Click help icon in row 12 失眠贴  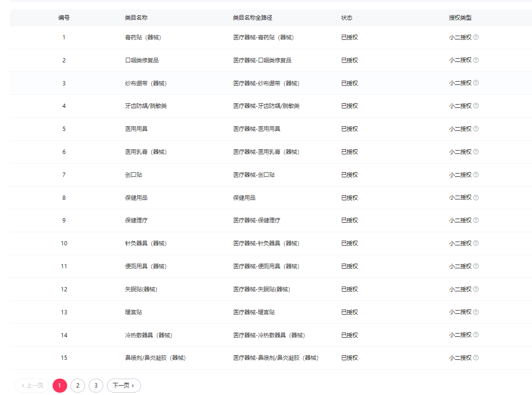pos(476,289)
